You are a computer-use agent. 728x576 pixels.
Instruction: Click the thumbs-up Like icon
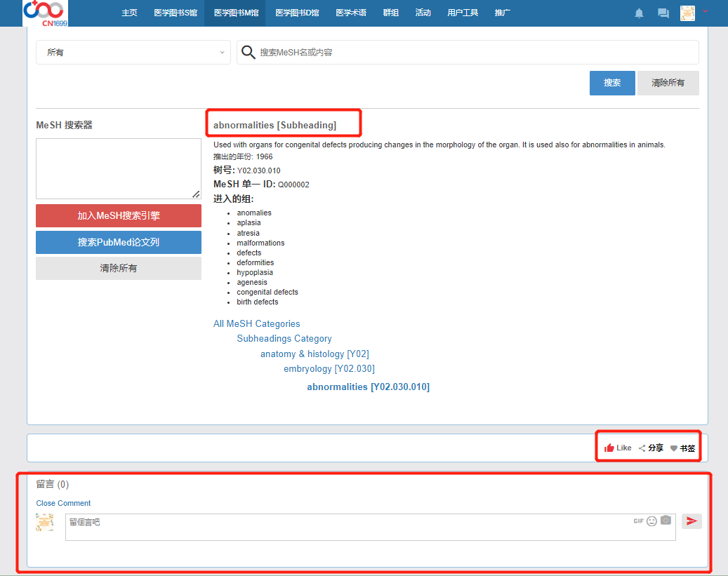click(609, 448)
